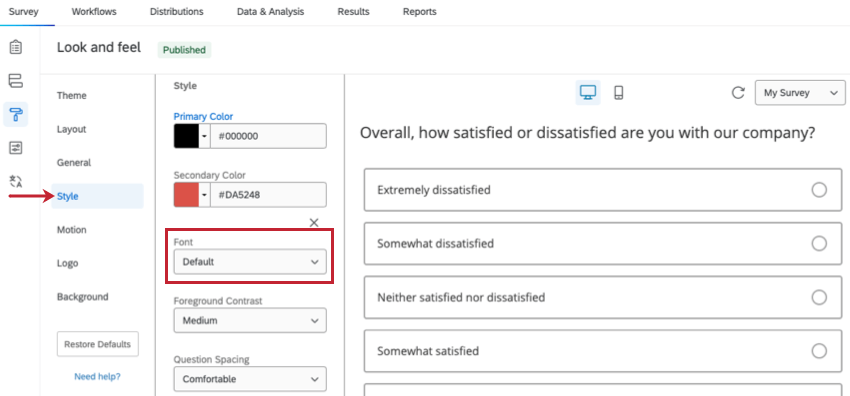Click the black Primary Color swatch
This screenshot has height=396, width=850.
pos(186,136)
